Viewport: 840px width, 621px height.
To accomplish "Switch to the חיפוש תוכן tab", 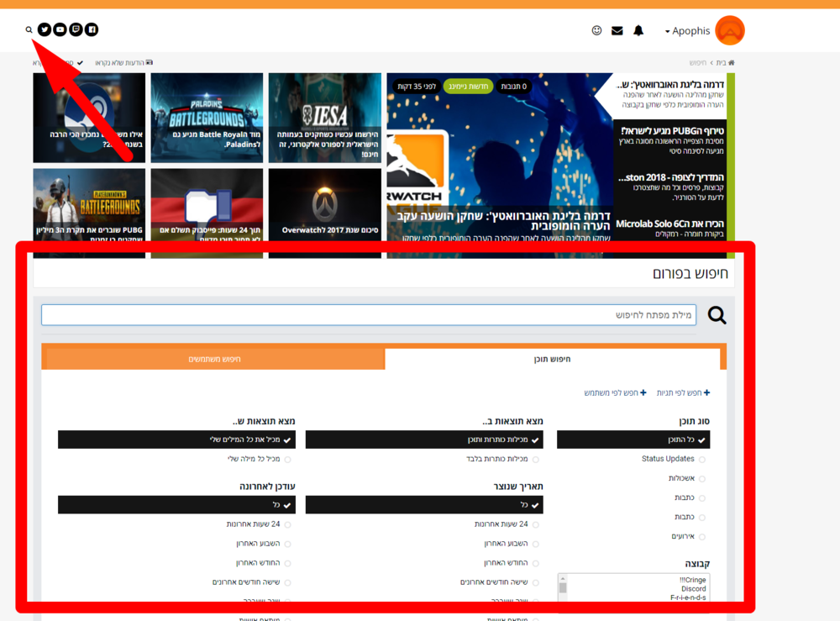I will [552, 360].
